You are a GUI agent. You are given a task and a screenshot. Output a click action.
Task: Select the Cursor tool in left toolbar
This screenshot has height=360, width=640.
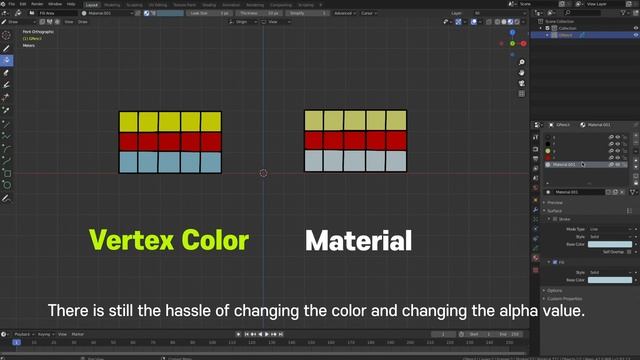[x=7, y=36]
